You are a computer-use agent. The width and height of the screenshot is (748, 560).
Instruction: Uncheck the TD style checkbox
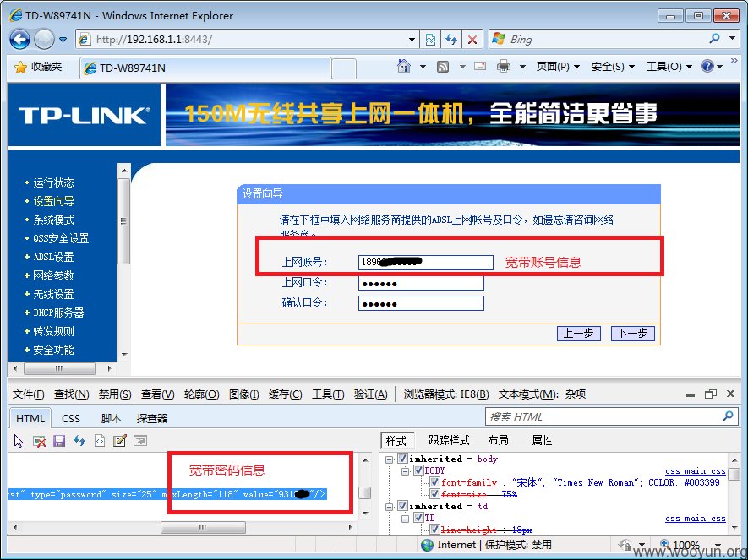point(418,518)
